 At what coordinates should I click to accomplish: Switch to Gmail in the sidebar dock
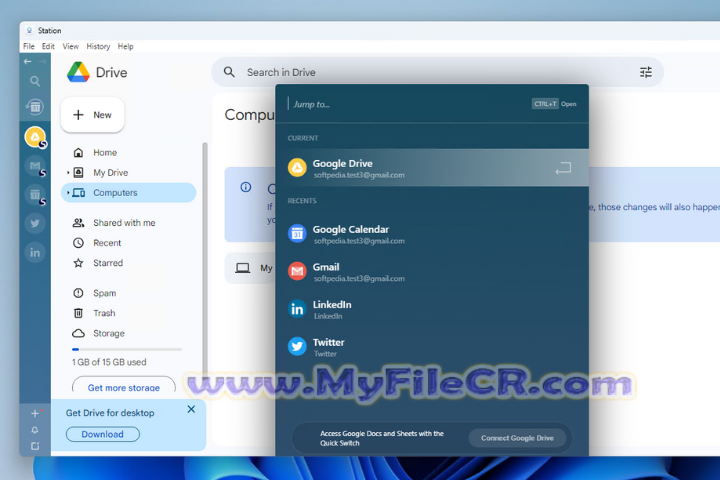point(35,166)
